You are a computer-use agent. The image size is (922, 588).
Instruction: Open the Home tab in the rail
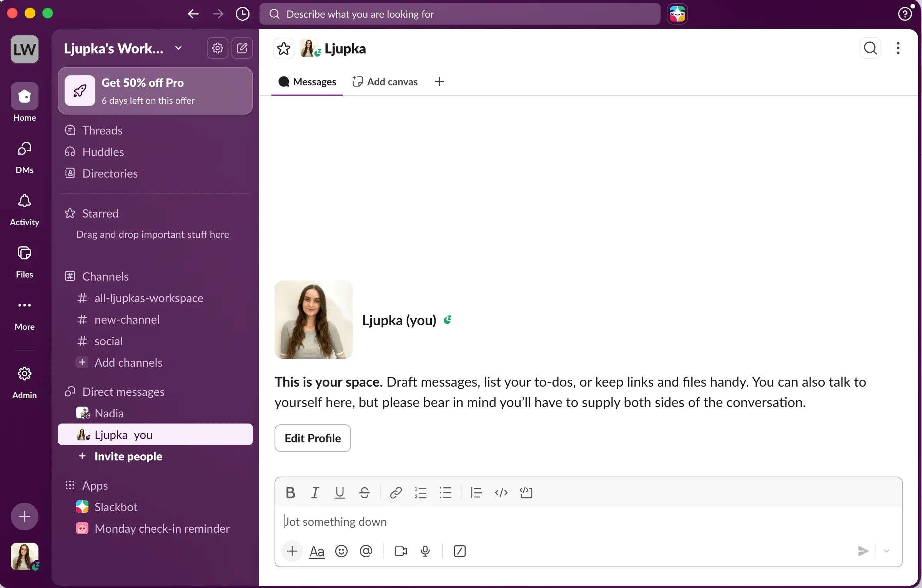point(25,103)
